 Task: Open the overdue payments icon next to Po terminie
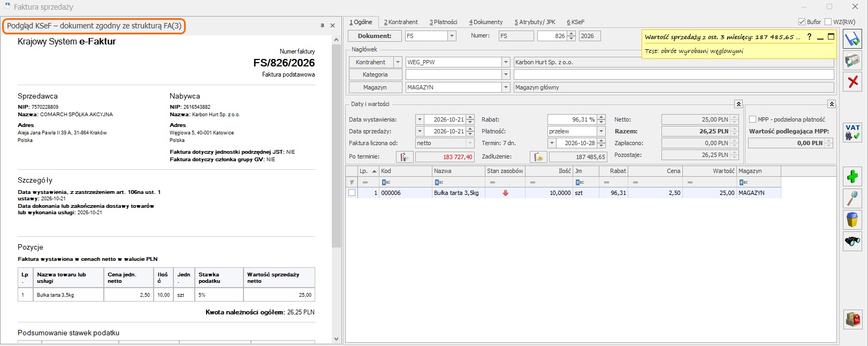pyautogui.click(x=405, y=157)
